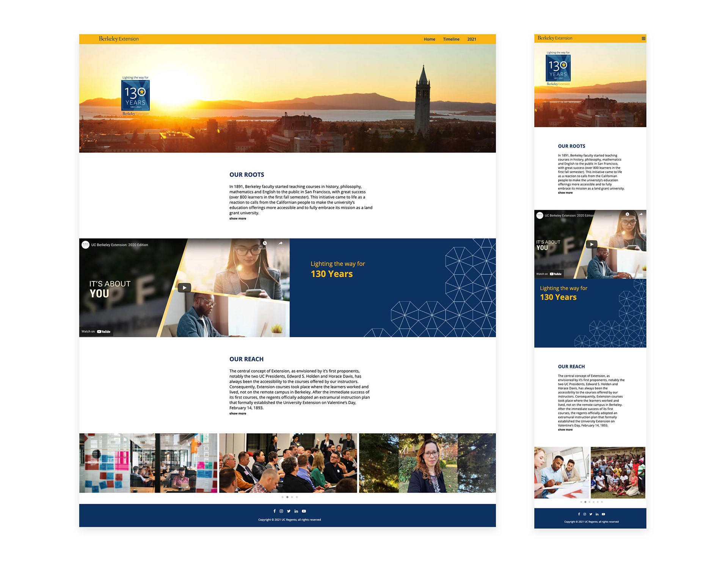Open seated audience carousel photo
728x563 pixels.
point(288,463)
